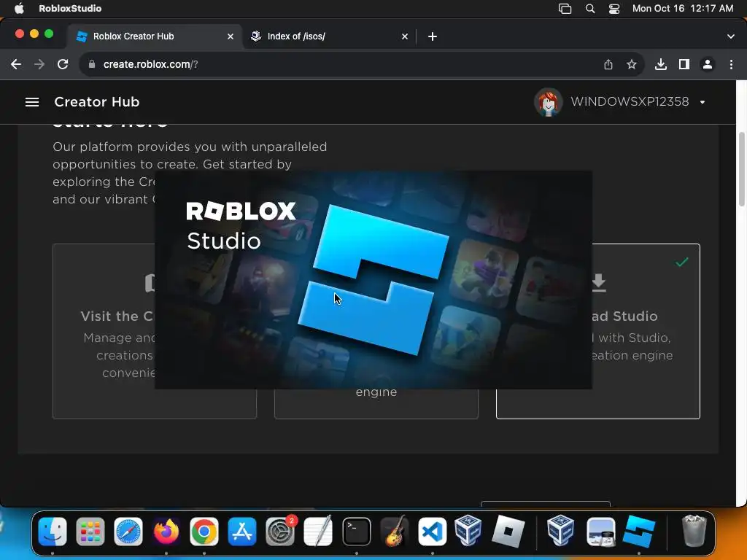The image size is (747, 560).
Task: Open Control Center in menu bar
Action: [x=614, y=9]
